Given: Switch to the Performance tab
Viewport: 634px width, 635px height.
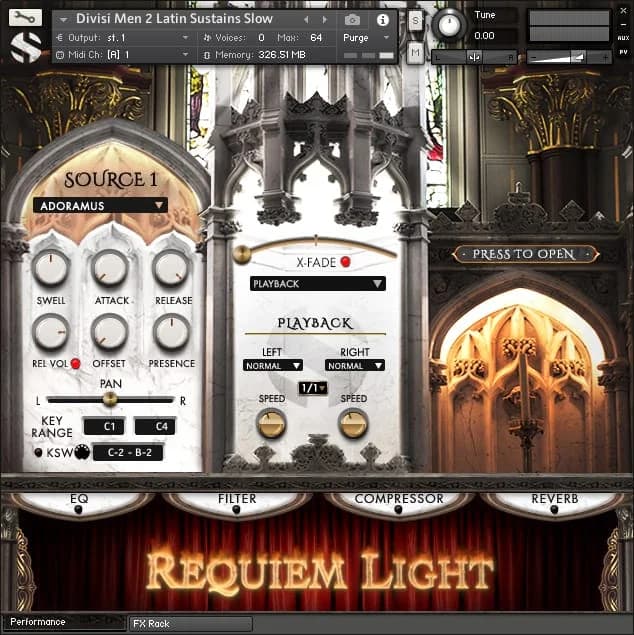Looking at the screenshot, I should tap(63, 622).
